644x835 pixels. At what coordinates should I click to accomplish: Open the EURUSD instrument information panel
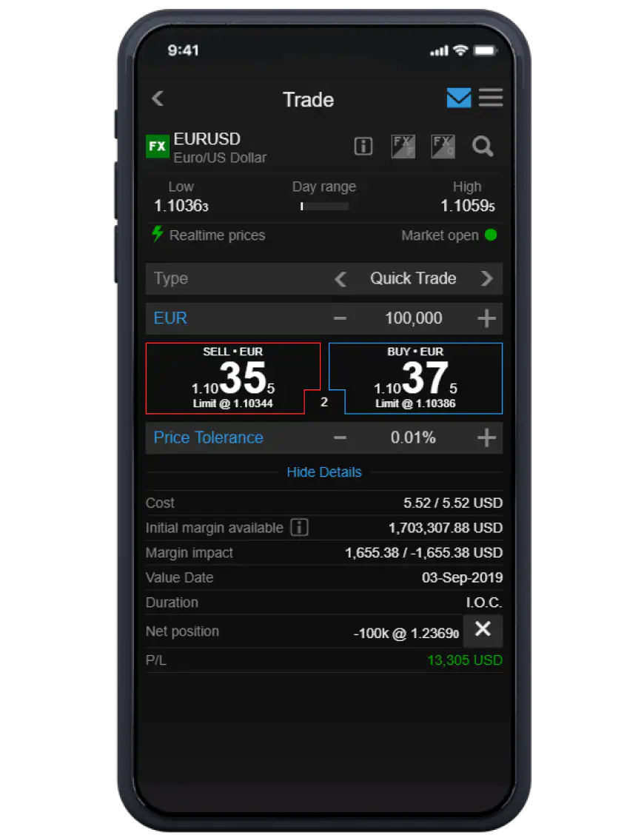click(363, 147)
